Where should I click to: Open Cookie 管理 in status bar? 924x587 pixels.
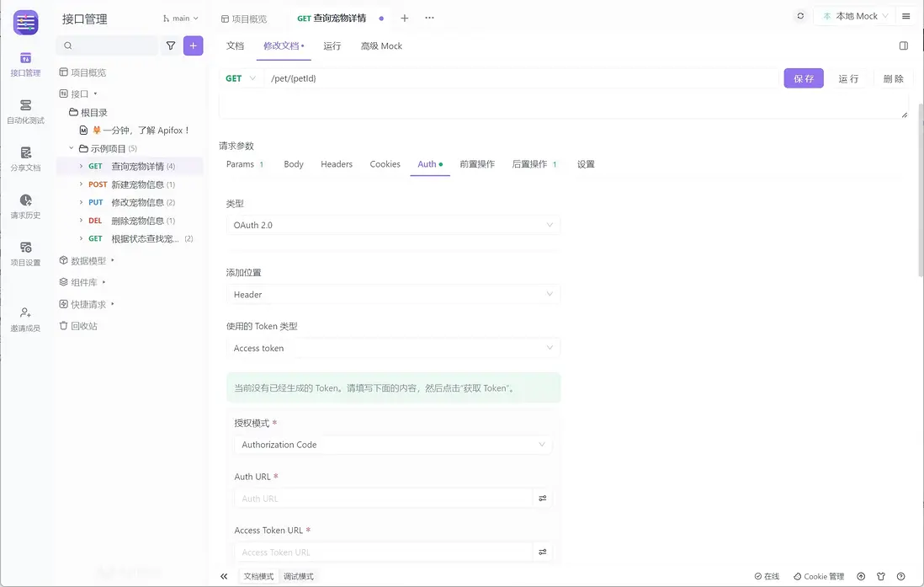tap(819, 576)
